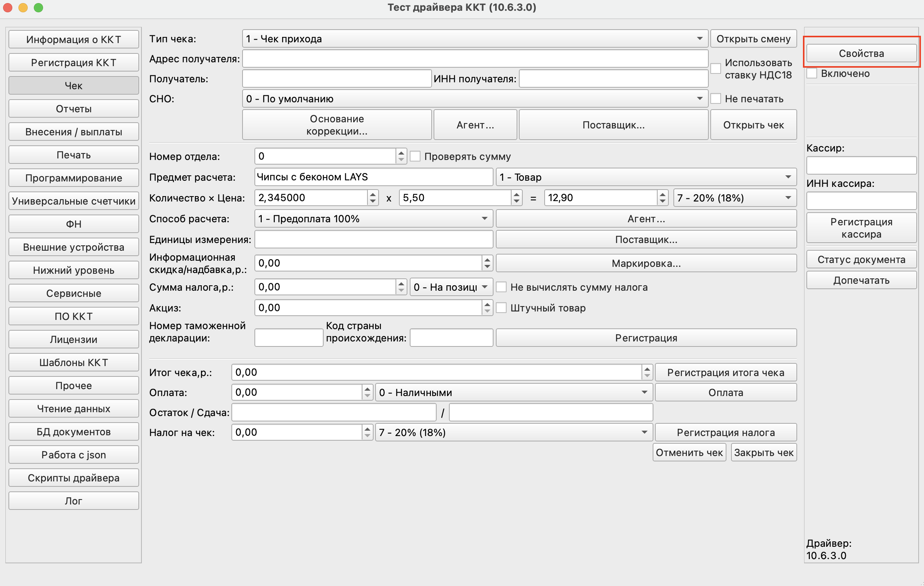Viewport: 924px width, 586px height.
Task: Open the 'ФН' section in sidebar
Action: 73,224
